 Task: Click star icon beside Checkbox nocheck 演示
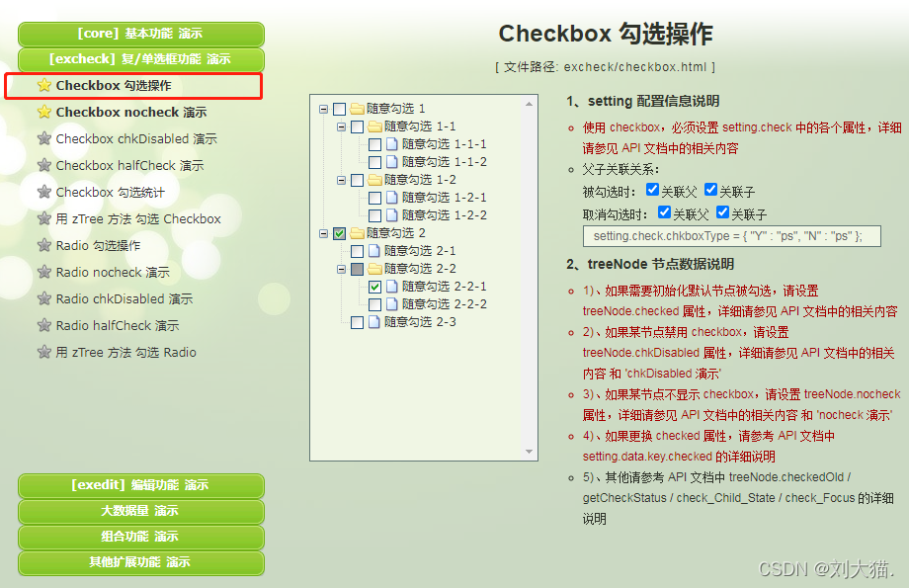click(x=44, y=112)
